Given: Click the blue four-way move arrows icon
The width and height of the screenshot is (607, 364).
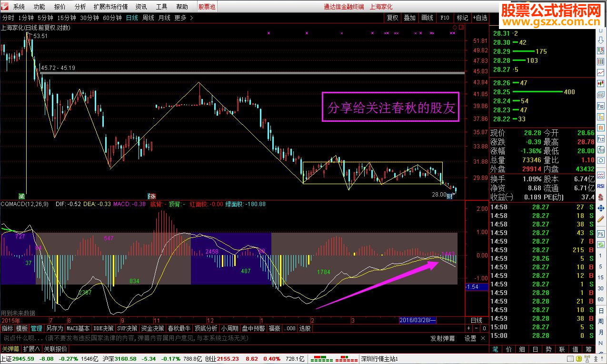Looking at the screenshot, I should coord(601,208).
